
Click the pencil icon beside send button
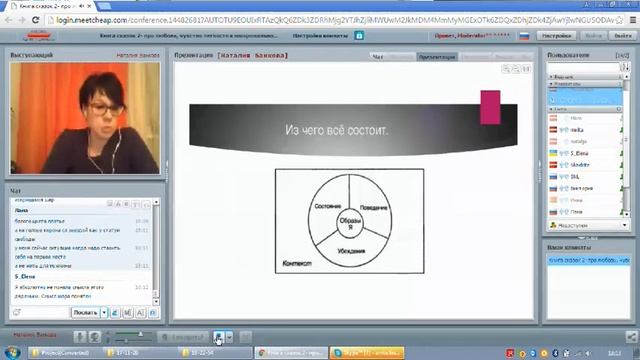click(x=115, y=313)
